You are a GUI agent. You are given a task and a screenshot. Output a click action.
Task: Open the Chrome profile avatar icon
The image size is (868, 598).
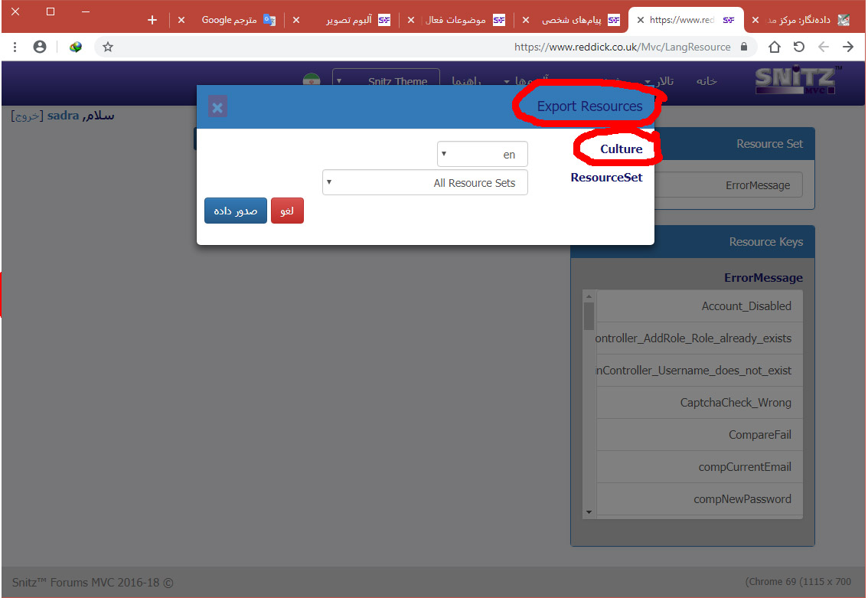point(40,47)
